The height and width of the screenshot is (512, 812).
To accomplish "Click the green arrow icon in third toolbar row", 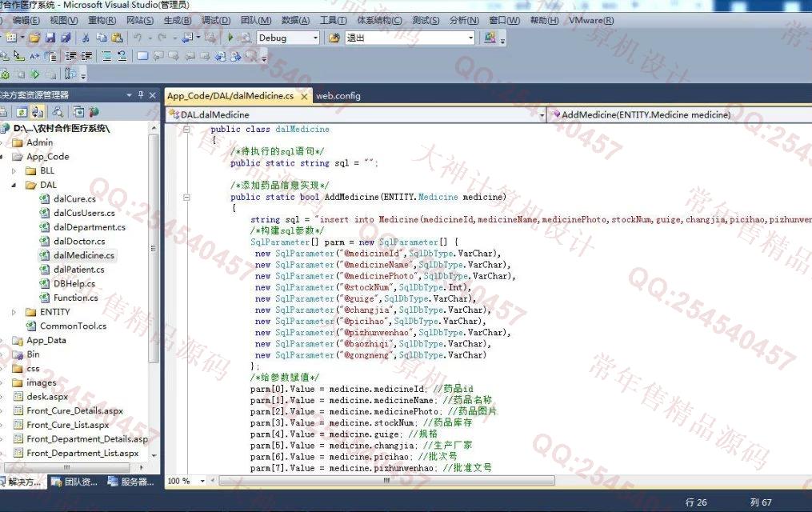I will 34,74.
